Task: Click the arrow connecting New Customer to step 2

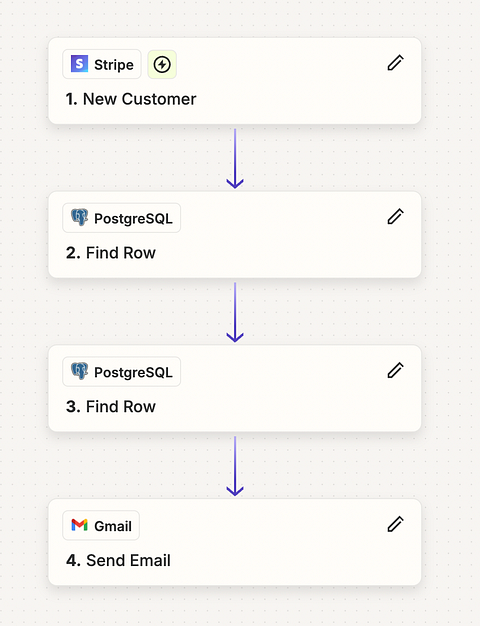Action: [x=235, y=158]
